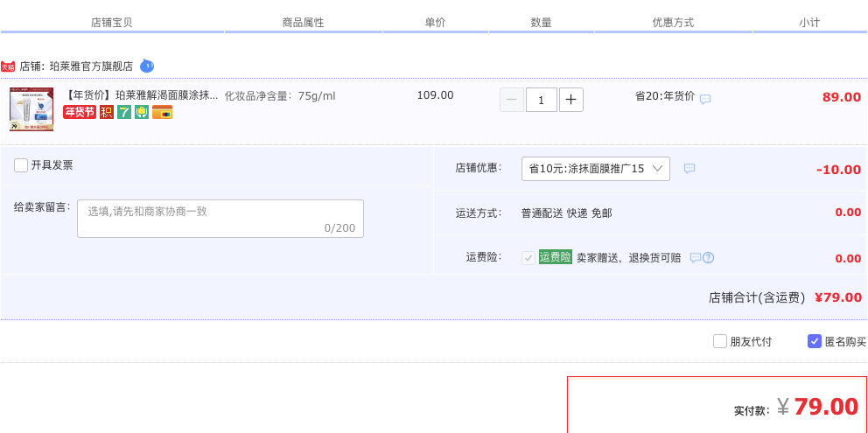Click help question mark for 运费险
This screenshot has width=868, height=433.
[x=708, y=257]
